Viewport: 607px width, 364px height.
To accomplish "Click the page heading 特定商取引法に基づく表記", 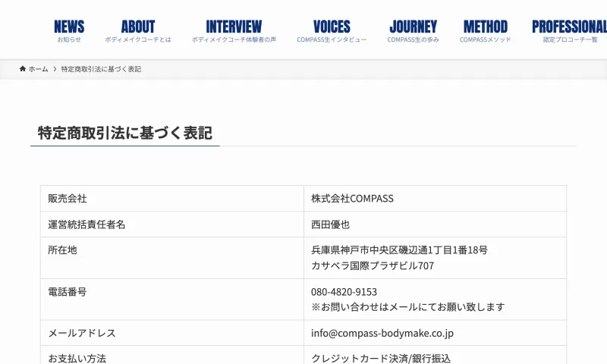I will (124, 133).
